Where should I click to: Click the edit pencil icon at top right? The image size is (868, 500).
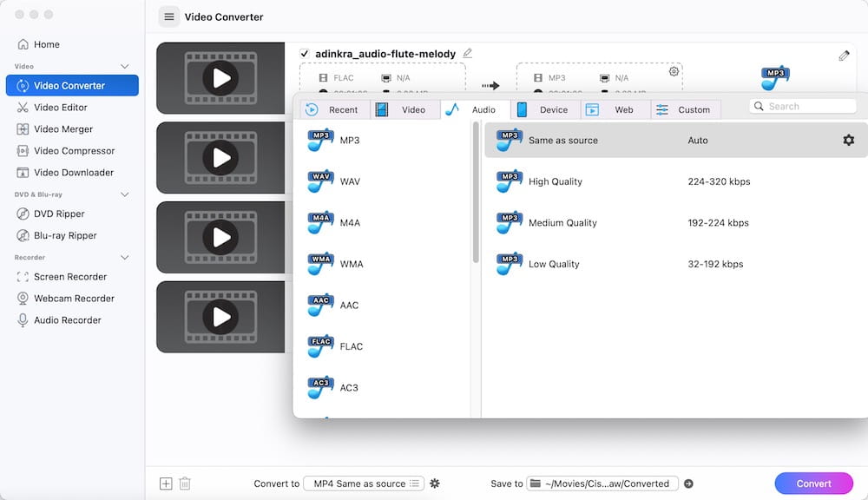(x=844, y=56)
